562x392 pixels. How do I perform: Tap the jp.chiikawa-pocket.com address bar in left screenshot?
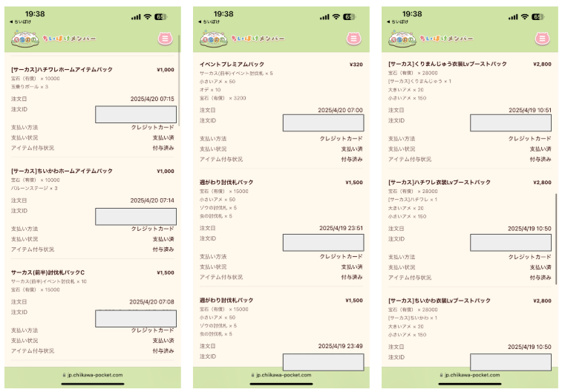(93, 375)
